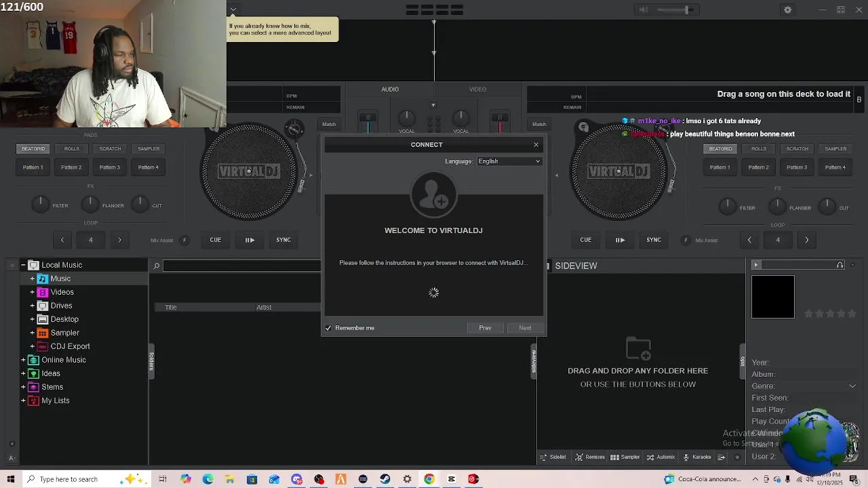Image resolution: width=868 pixels, height=488 pixels.
Task: Click the master volume slider at top
Action: (675, 9)
